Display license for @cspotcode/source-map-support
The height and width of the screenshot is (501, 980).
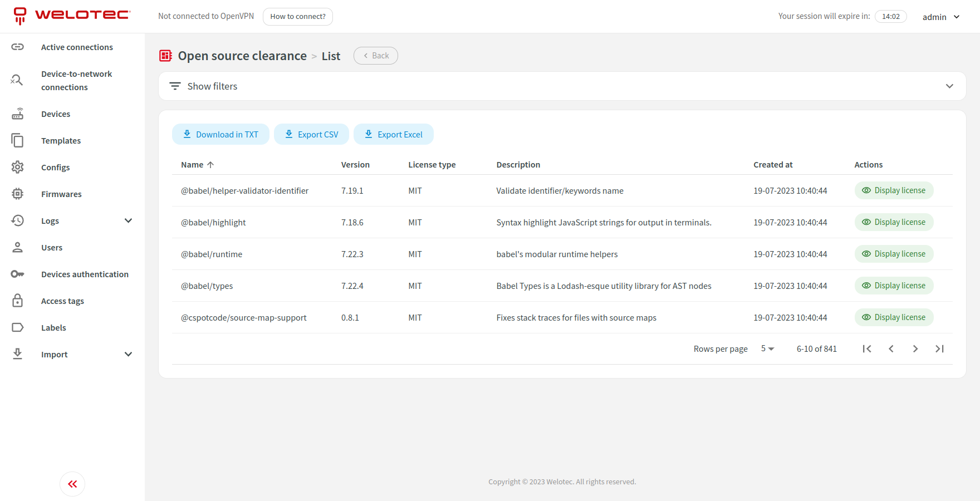point(894,317)
